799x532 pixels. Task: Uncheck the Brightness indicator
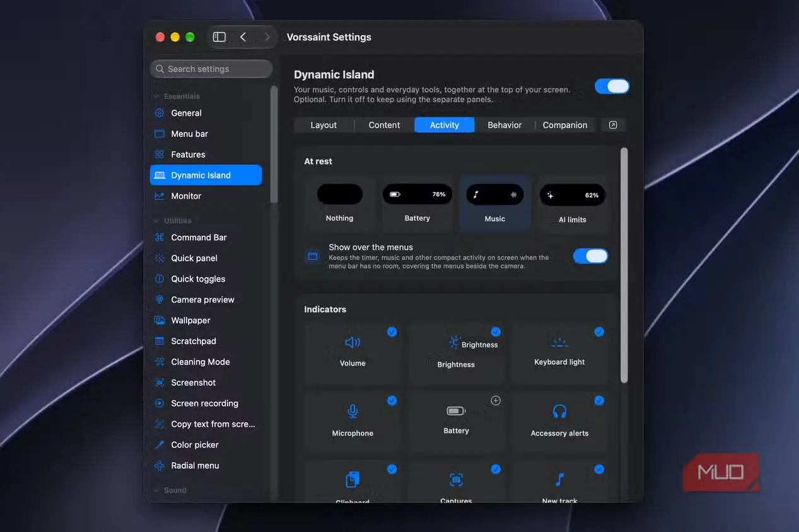point(496,332)
